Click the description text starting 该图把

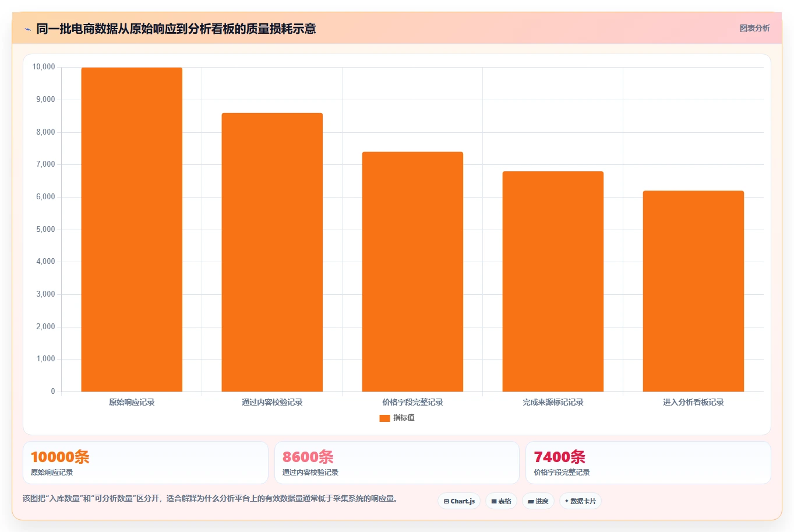[x=210, y=498]
